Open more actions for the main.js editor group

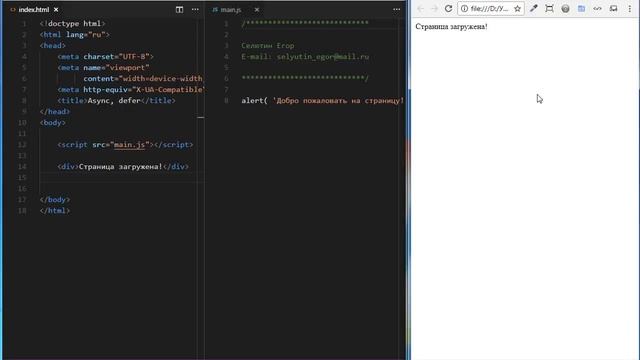point(396,9)
